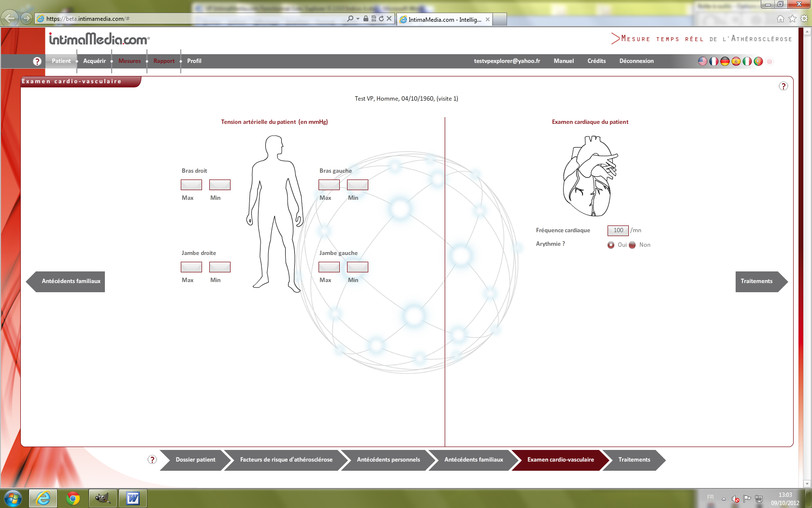The height and width of the screenshot is (508, 812).
Task: Open the address bar search dropdown arrow
Action: click(358, 19)
